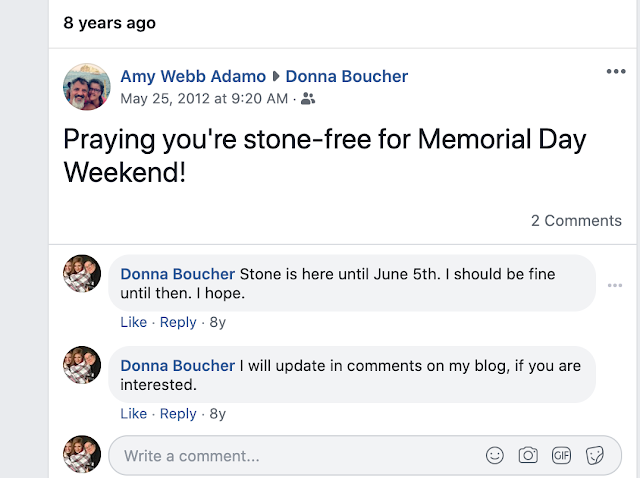Click the May 25, 2012 timestamp
The image size is (640, 478).
pos(204,99)
